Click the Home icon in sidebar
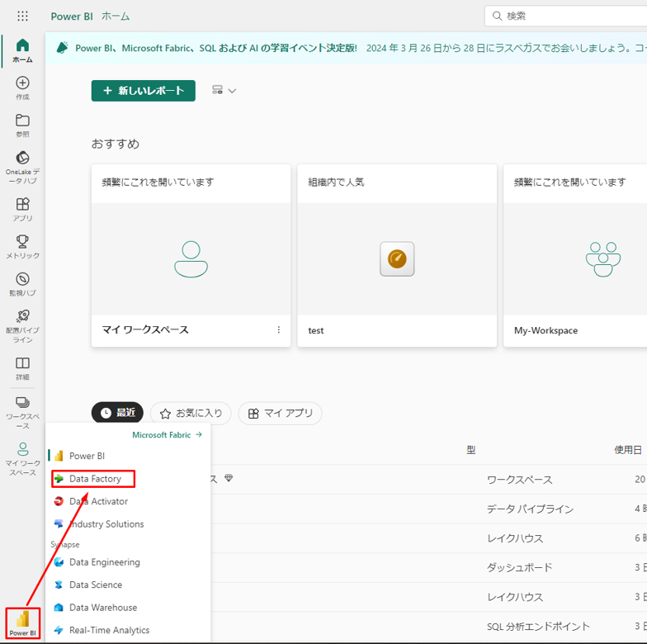 click(x=22, y=50)
